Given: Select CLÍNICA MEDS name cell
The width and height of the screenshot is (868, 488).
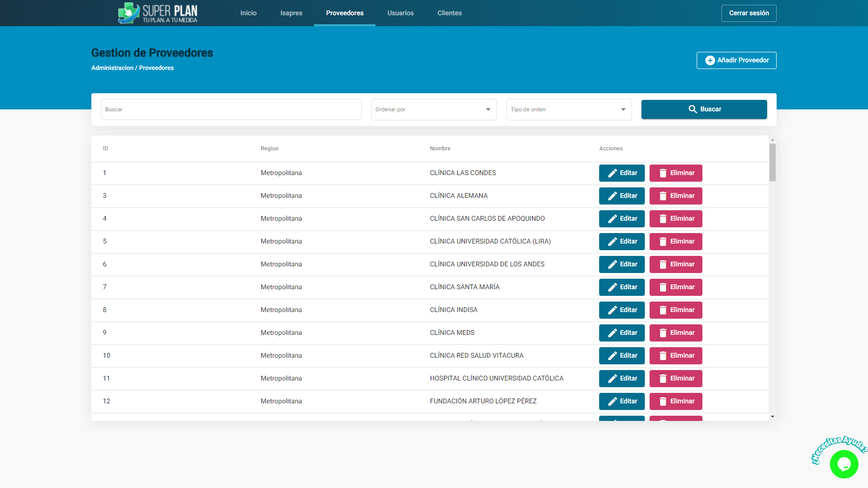Looking at the screenshot, I should click(x=452, y=333).
